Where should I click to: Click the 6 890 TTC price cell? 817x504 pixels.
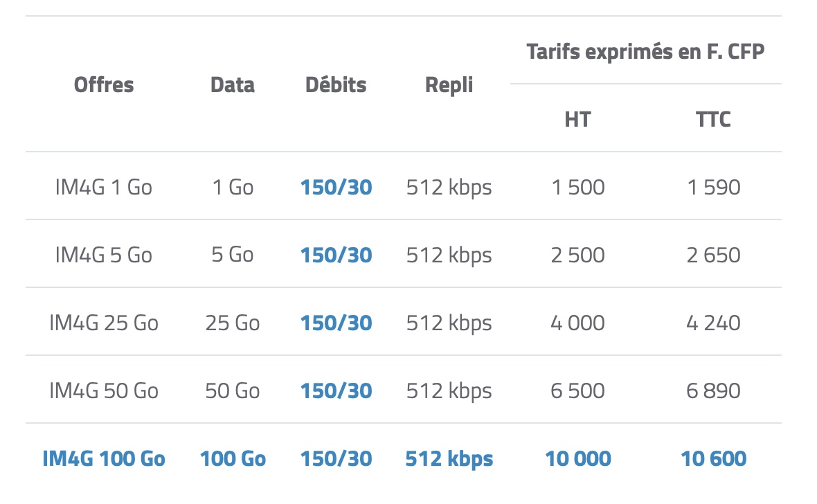point(713,390)
